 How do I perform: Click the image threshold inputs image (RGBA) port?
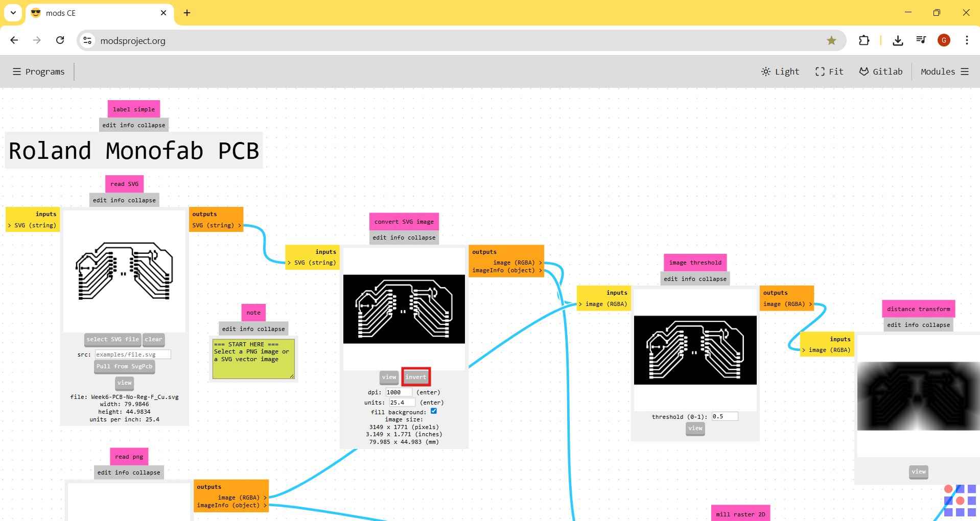pyautogui.click(x=603, y=304)
